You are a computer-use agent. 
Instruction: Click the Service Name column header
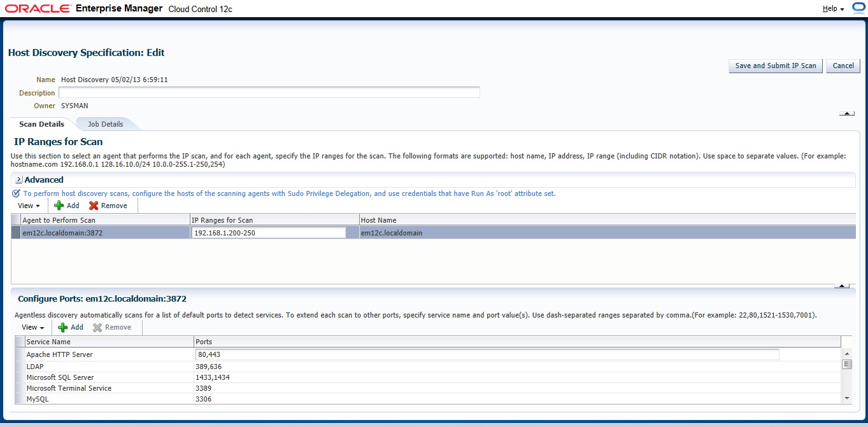(109, 342)
